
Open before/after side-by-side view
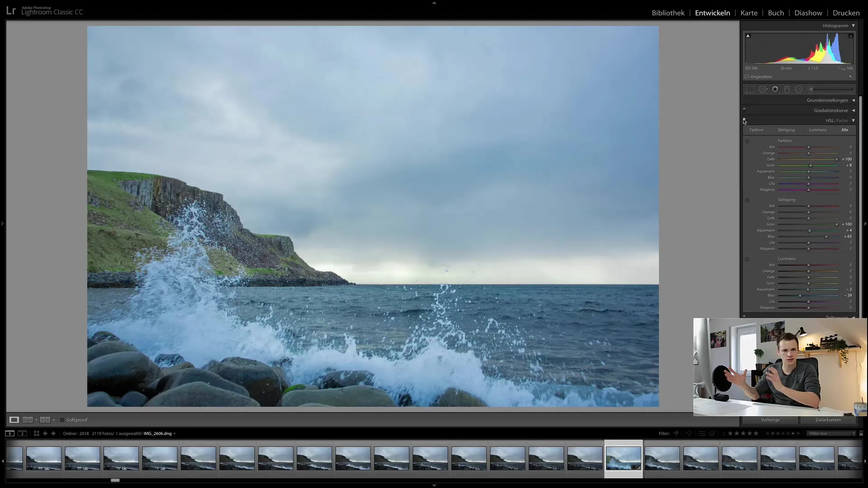[28, 420]
